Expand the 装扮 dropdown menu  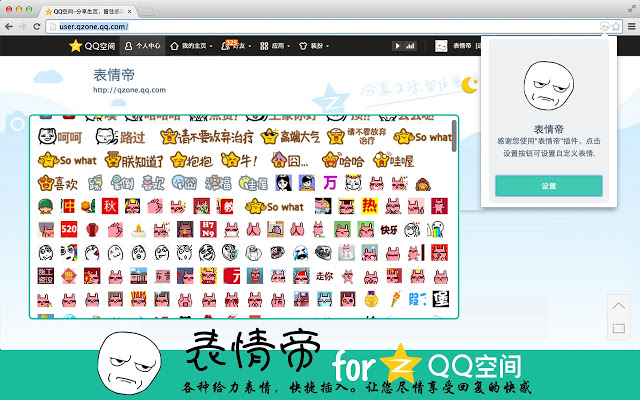pyautogui.click(x=313, y=46)
